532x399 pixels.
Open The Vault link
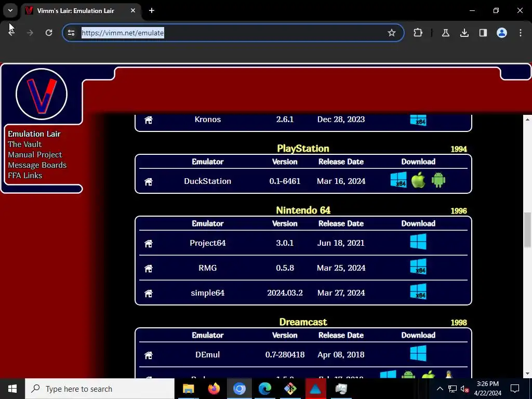(25, 144)
